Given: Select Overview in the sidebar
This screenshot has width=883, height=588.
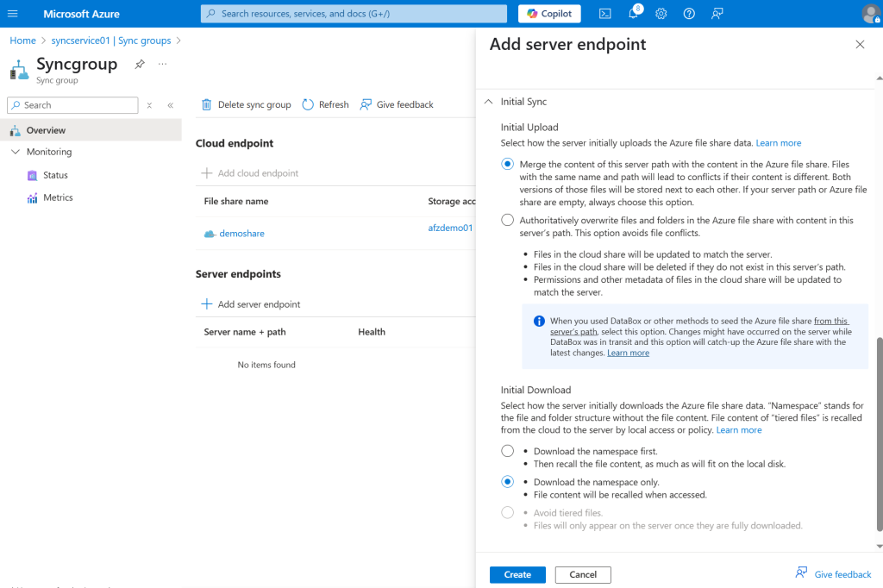Looking at the screenshot, I should [91, 130].
